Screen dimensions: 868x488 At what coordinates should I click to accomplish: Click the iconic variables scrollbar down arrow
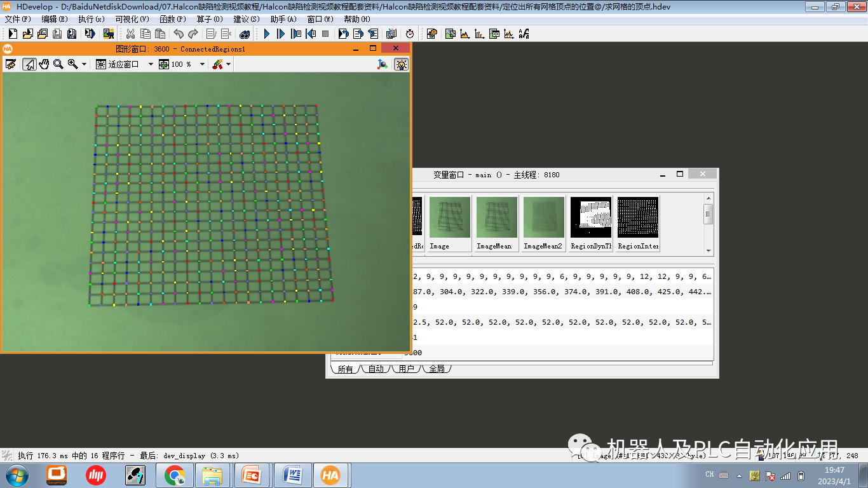pos(709,250)
